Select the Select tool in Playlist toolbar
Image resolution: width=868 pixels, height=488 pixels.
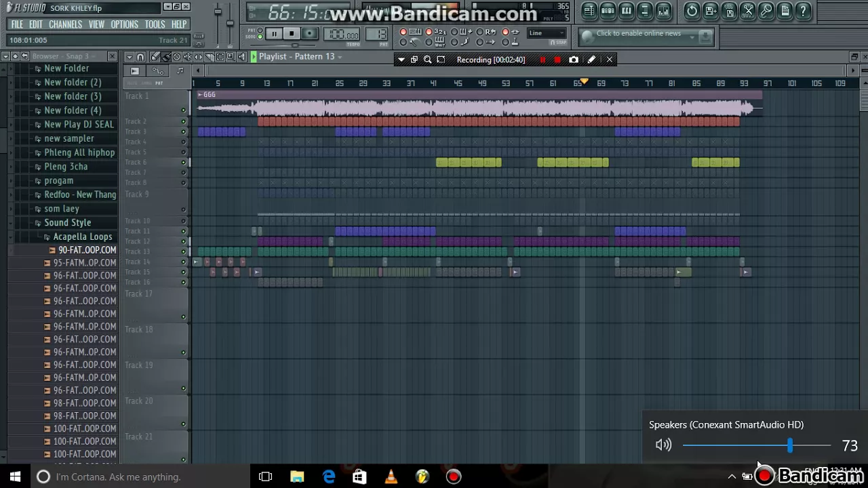tap(220, 57)
